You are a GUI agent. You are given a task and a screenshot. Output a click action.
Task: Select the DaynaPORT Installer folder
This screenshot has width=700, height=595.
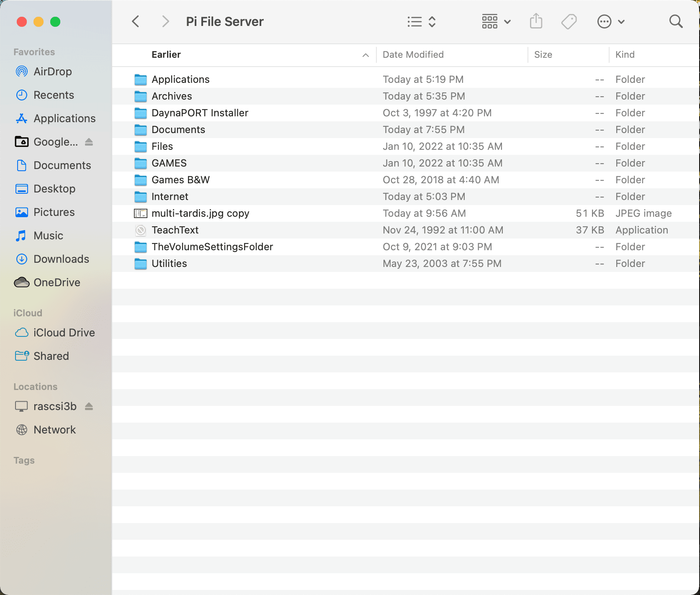[405, 113]
